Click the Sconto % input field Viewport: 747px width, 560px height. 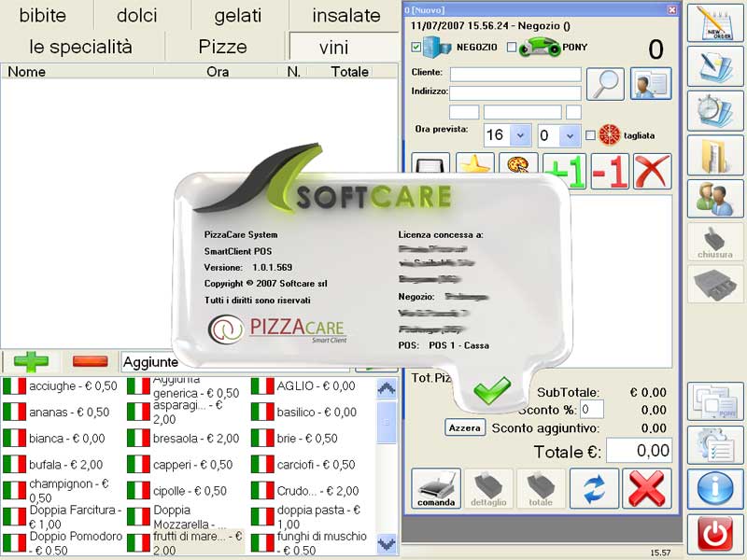click(592, 410)
